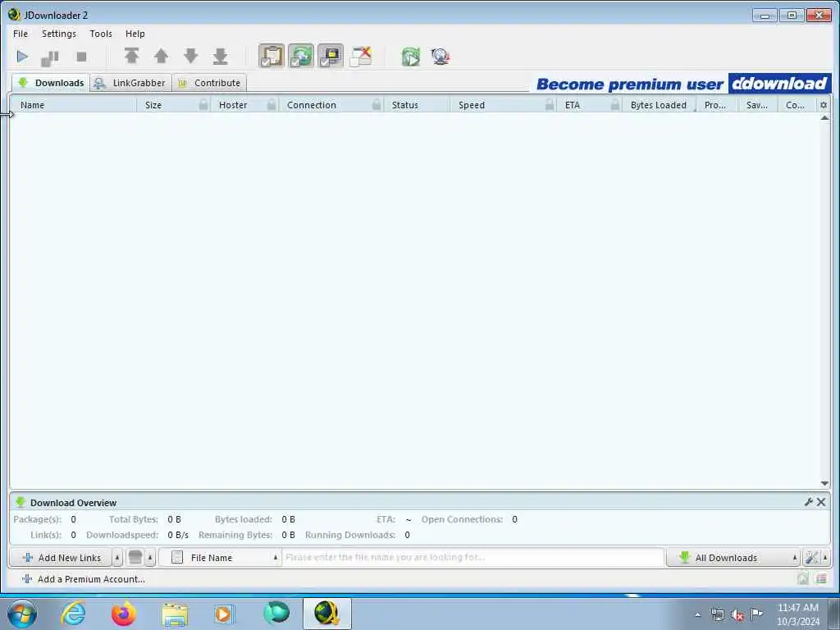
Task: Toggle lock on the Speed column
Action: [x=550, y=105]
